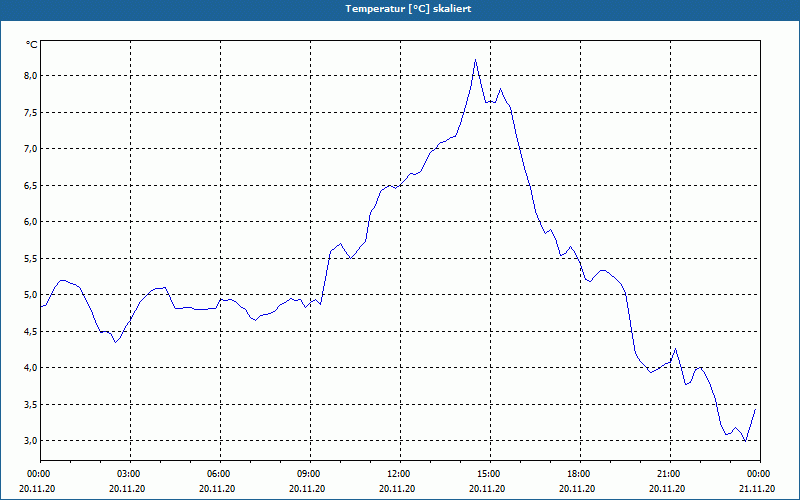The width and height of the screenshot is (800, 500).
Task: Select the °C unit label on the y-axis
Action: [x=32, y=45]
